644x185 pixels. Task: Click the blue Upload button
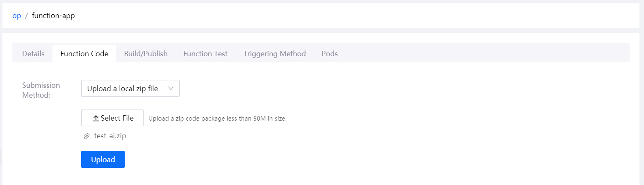(x=103, y=160)
